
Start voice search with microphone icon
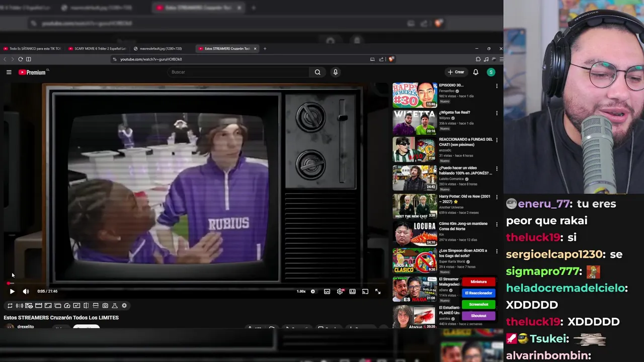(x=336, y=72)
